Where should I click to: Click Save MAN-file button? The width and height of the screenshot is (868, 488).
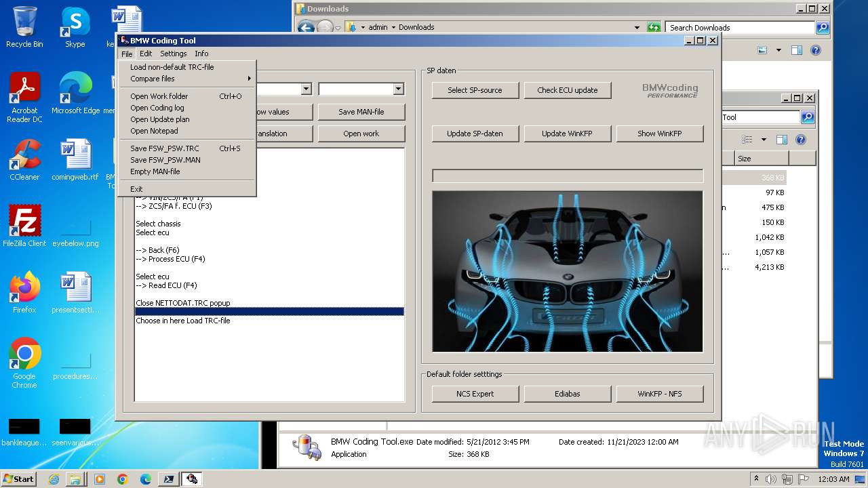[x=361, y=112]
